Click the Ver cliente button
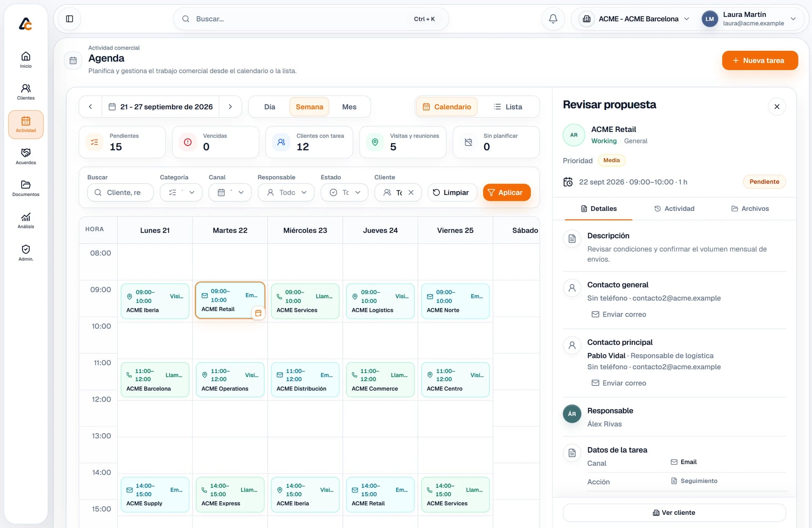 tap(674, 512)
